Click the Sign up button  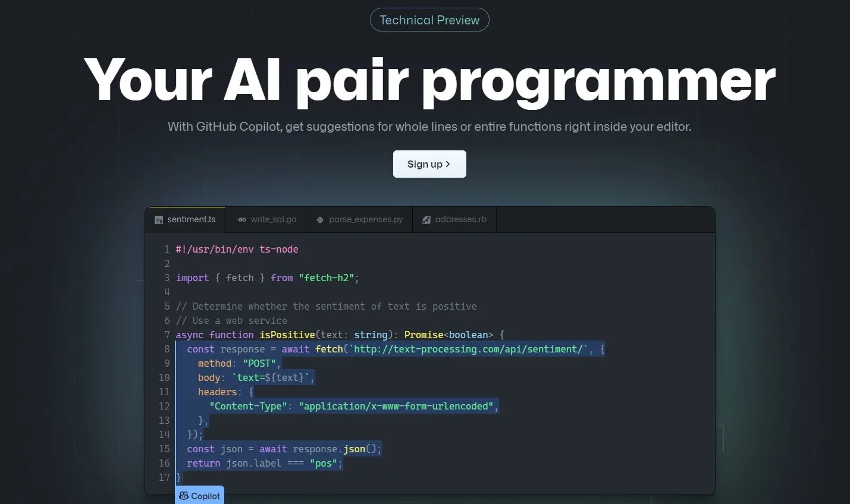click(x=429, y=164)
